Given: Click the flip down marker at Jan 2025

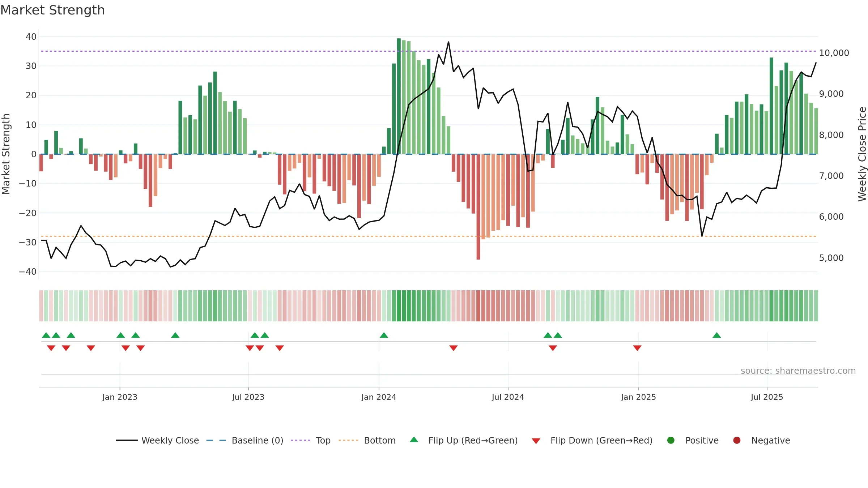Looking at the screenshot, I should coord(637,348).
